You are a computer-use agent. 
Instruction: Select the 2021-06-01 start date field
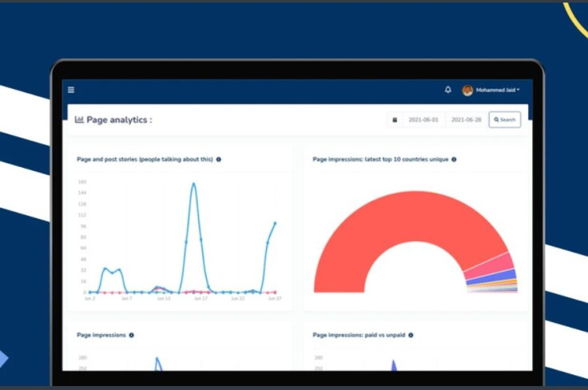coord(423,120)
